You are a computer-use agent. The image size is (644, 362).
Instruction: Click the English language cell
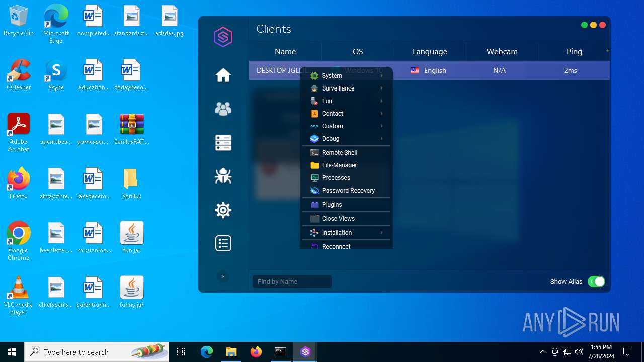pyautogui.click(x=429, y=71)
